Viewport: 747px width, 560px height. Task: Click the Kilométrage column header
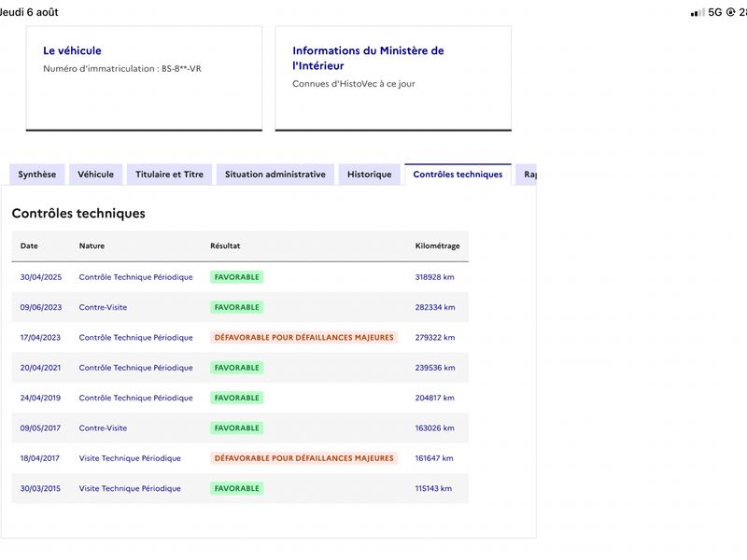[437, 245]
